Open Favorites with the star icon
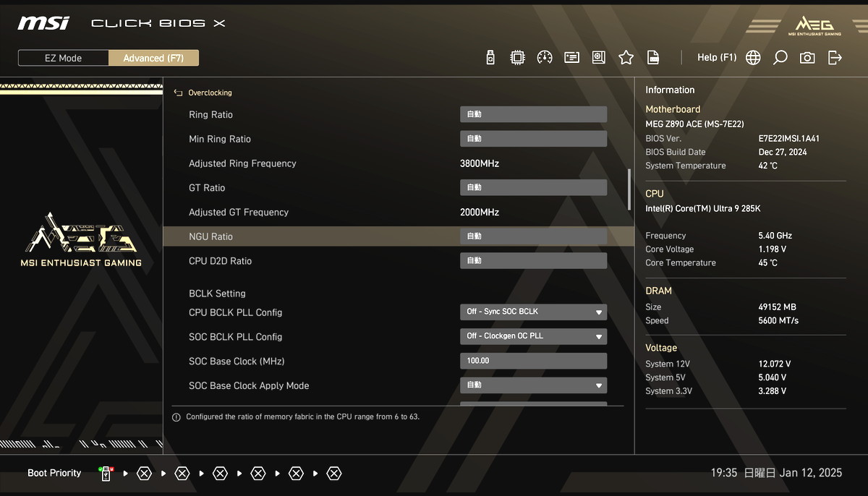The image size is (868, 496). [x=626, y=58]
